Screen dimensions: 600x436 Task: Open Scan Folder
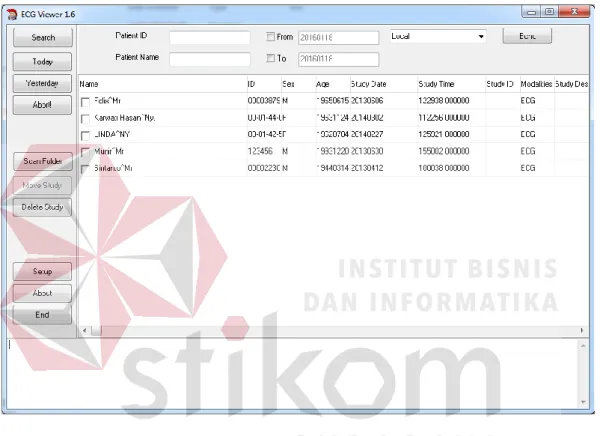click(x=42, y=161)
